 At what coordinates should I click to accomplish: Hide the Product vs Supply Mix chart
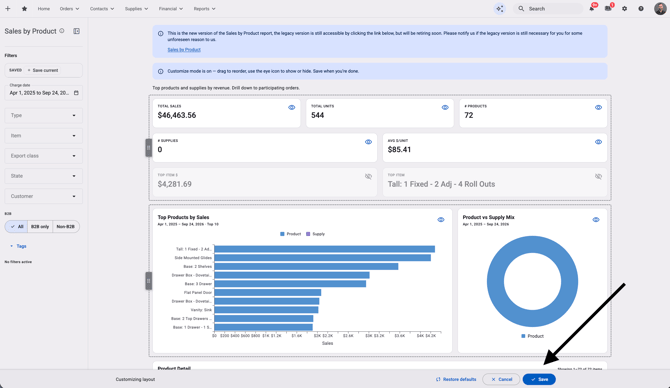pyautogui.click(x=596, y=220)
